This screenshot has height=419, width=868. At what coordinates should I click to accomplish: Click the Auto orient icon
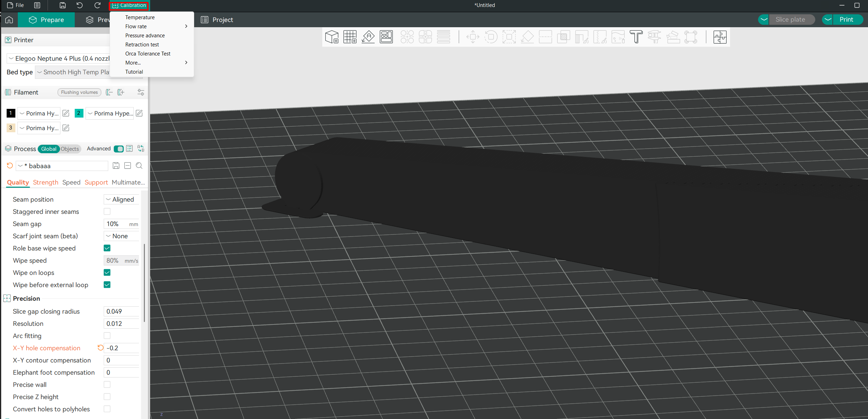pos(368,37)
